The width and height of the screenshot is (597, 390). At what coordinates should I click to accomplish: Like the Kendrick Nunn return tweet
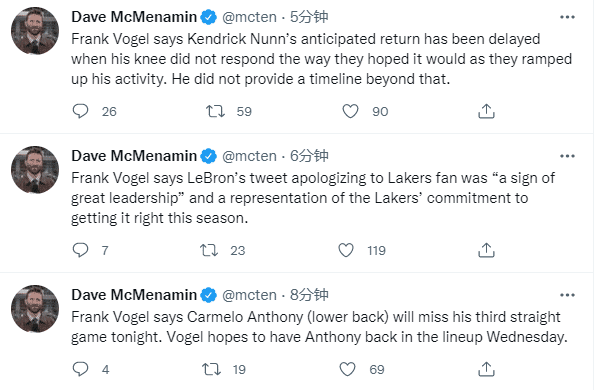(x=350, y=111)
